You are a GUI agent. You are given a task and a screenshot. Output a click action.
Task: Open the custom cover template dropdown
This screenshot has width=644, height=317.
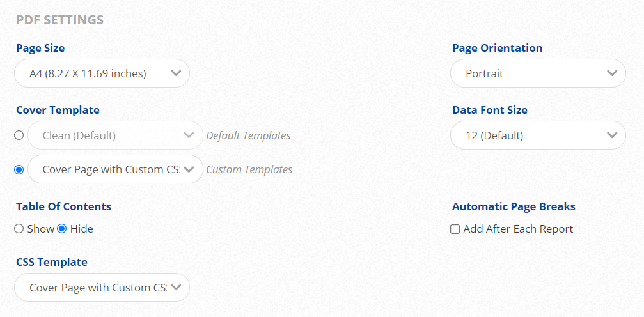(115, 169)
